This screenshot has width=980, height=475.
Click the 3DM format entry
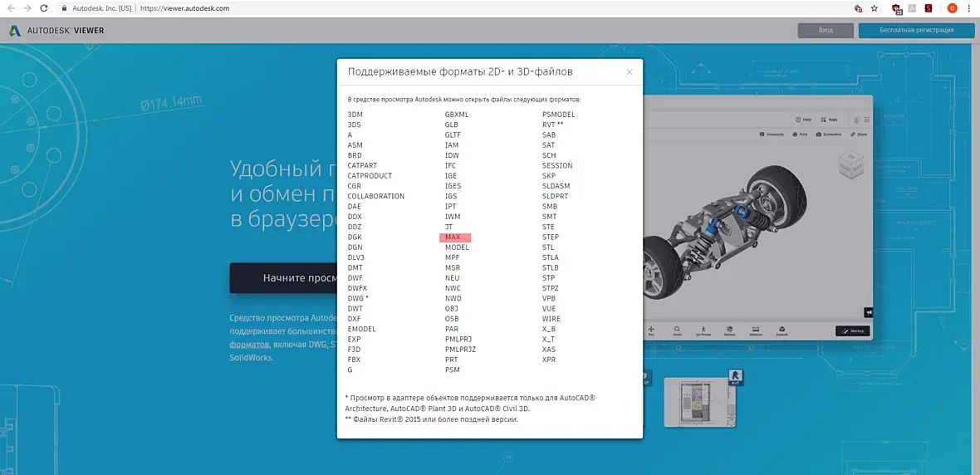pyautogui.click(x=355, y=115)
